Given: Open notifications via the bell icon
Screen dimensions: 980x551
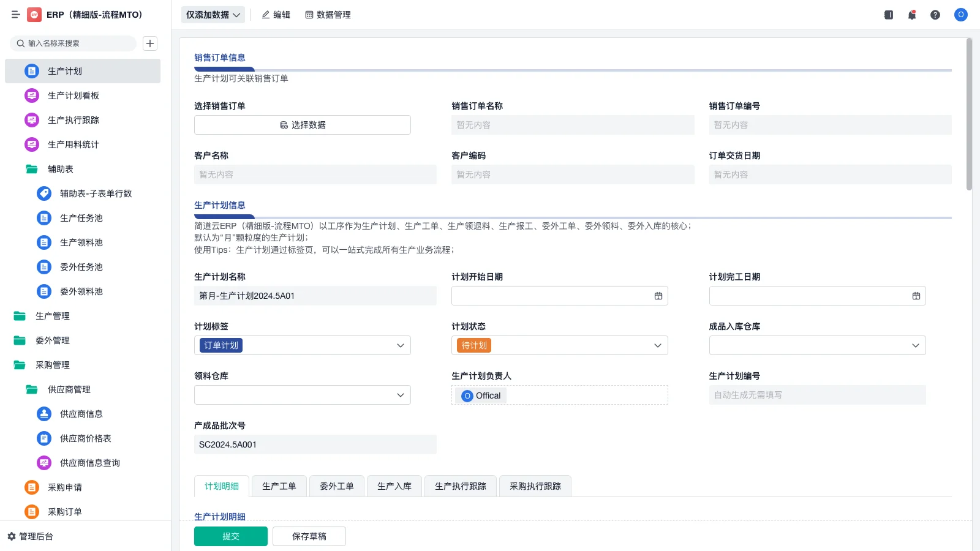Looking at the screenshot, I should click(911, 15).
